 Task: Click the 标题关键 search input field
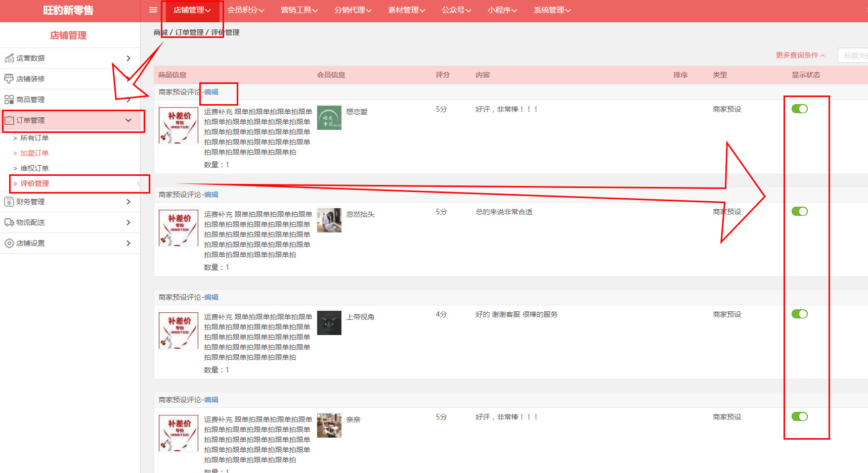[x=854, y=55]
